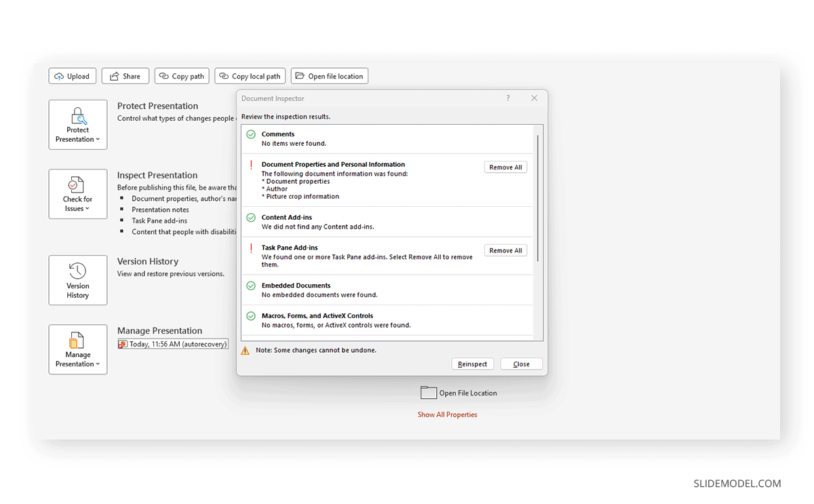Open the Protect Presentation dropdown
Viewport: 814px width, 504px height.
(78, 125)
